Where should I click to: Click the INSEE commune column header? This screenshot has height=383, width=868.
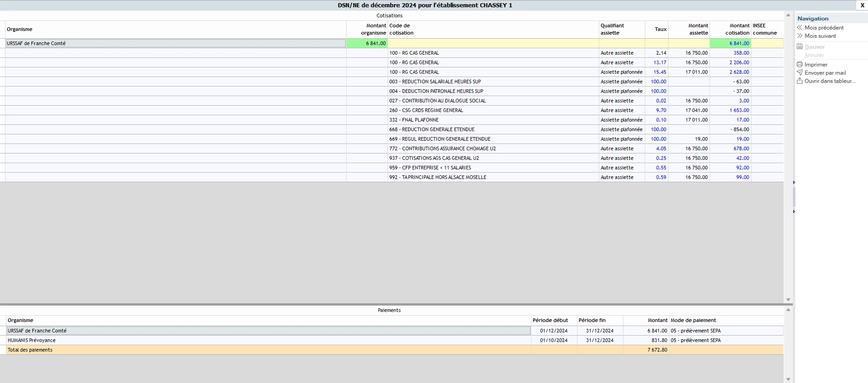click(x=767, y=29)
